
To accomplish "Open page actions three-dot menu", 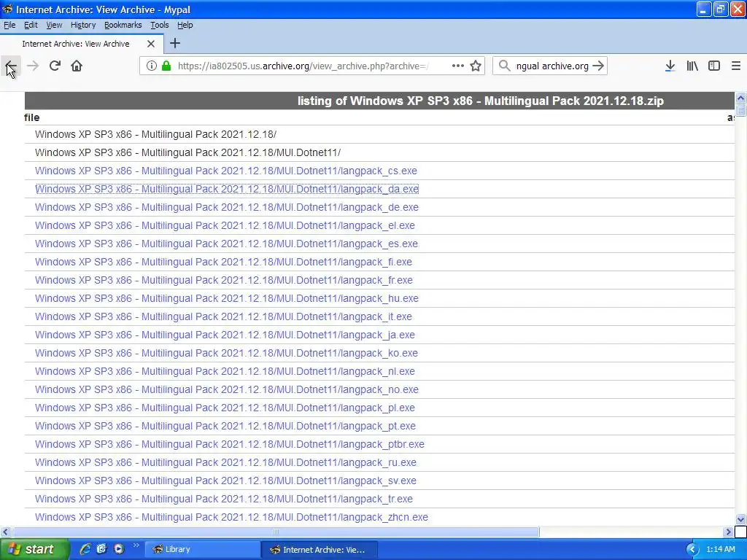I will point(458,66).
